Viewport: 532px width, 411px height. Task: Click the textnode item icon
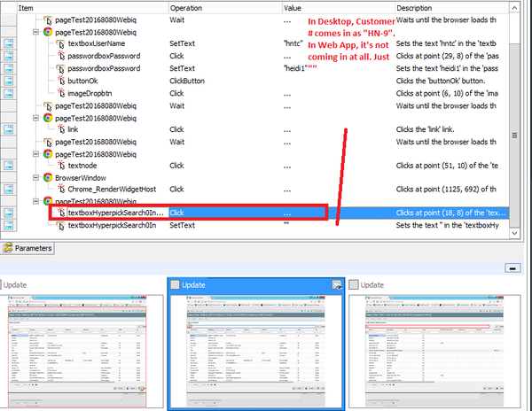[60, 165]
